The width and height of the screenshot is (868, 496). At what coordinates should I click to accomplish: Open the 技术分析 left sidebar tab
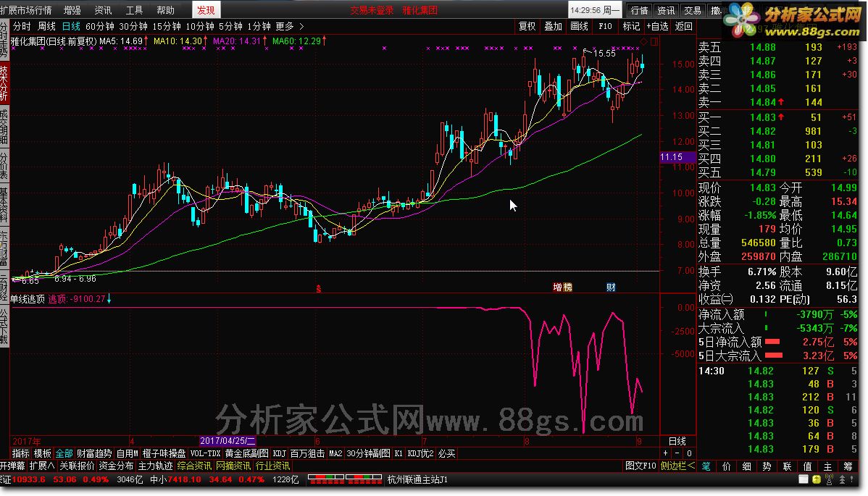[x=4, y=83]
